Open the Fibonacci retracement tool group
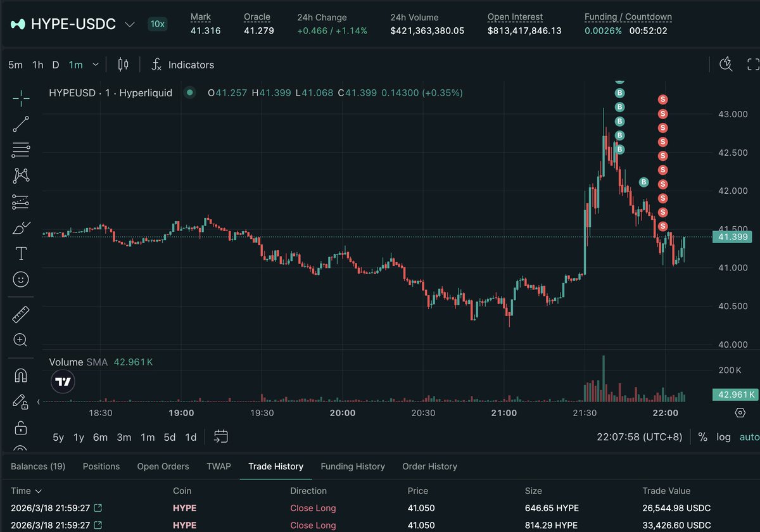The image size is (760, 532). [x=21, y=150]
